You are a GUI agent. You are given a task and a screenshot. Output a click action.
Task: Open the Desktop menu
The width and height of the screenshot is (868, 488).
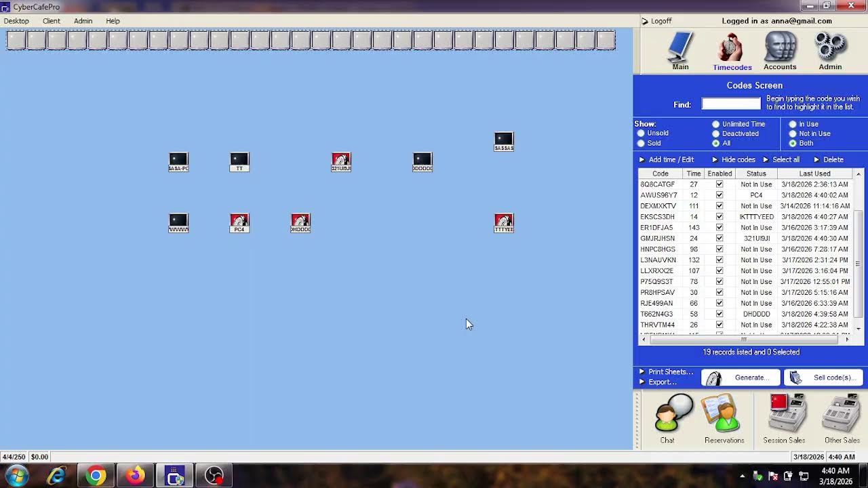(16, 21)
